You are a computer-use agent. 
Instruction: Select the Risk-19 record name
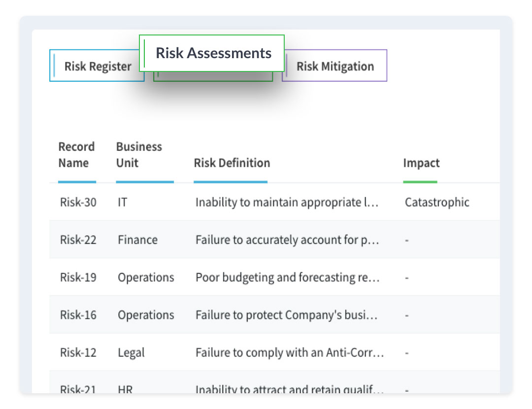coord(78,277)
